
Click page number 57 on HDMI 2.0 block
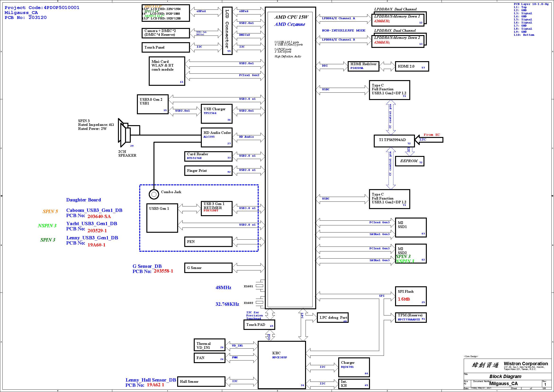[x=423, y=68]
